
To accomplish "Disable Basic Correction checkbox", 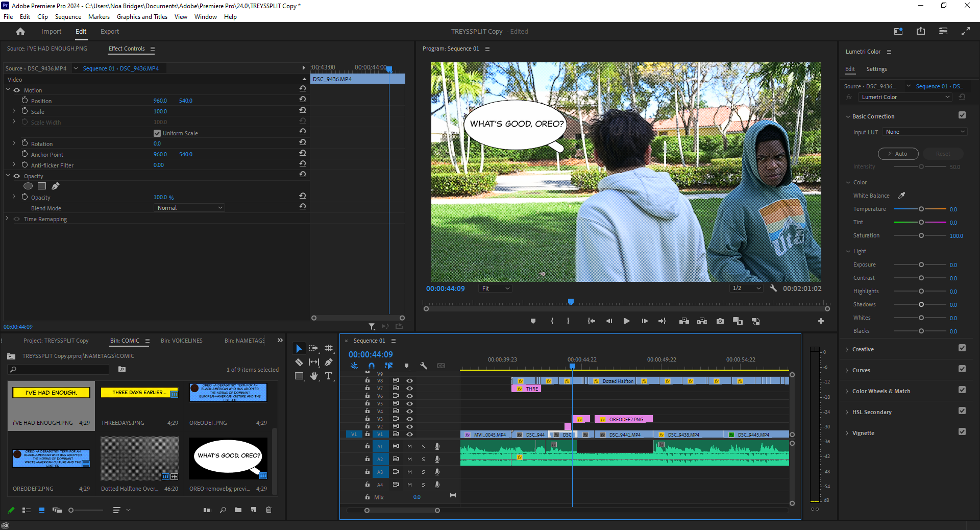I will [x=962, y=115].
